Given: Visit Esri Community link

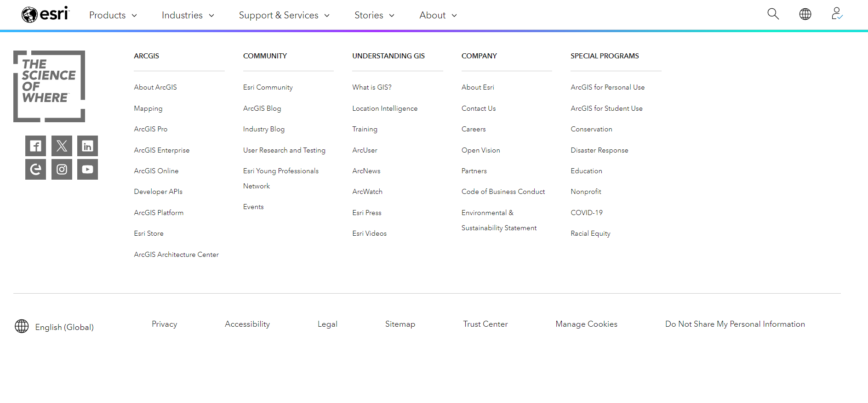Looking at the screenshot, I should coord(268,87).
